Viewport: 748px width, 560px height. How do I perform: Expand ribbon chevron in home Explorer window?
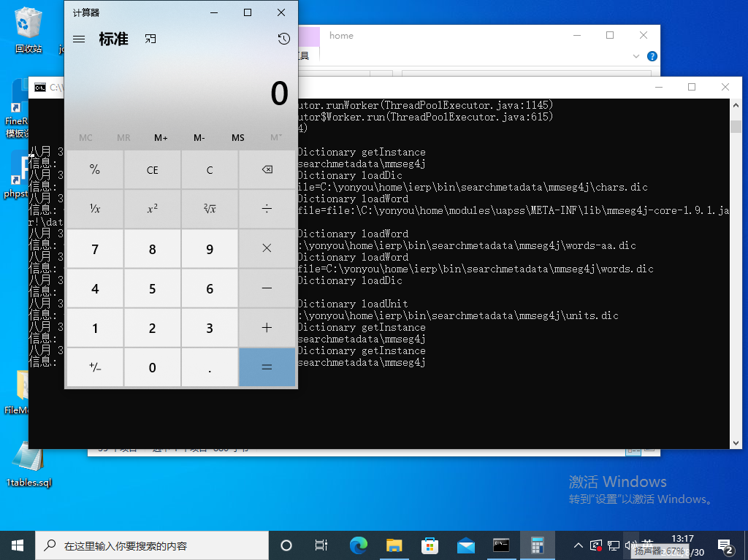(x=636, y=56)
